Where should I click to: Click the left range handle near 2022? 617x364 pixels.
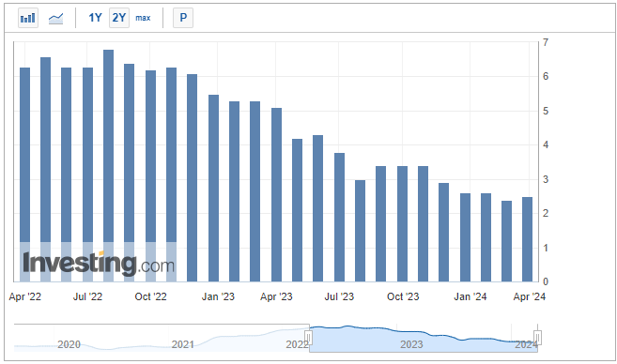pos(309,338)
